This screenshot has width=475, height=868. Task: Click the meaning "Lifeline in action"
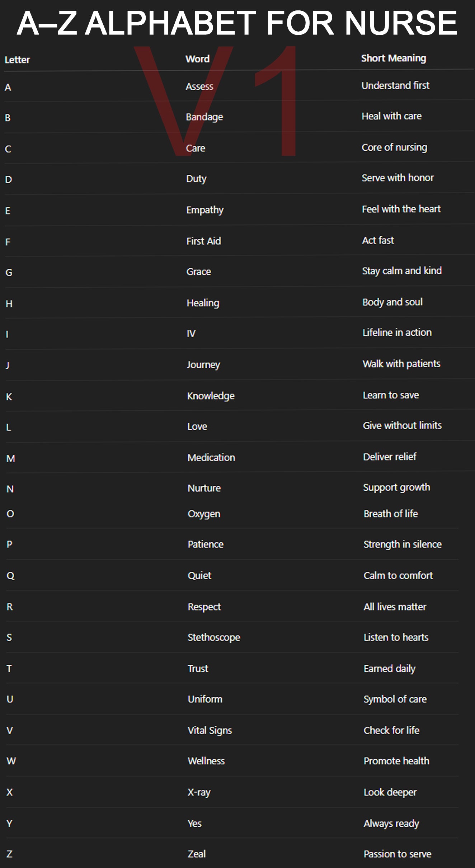(397, 332)
